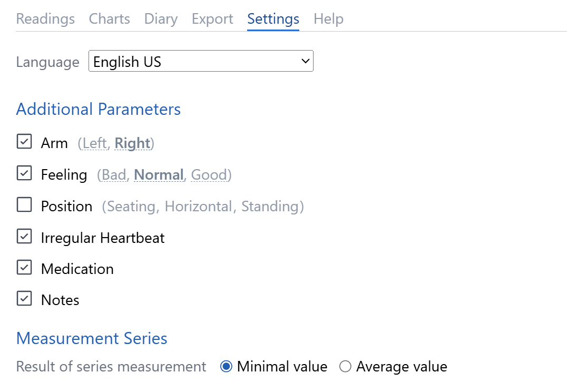
Task: Uncheck the Arm parameter checkbox
Action: pyautogui.click(x=24, y=142)
